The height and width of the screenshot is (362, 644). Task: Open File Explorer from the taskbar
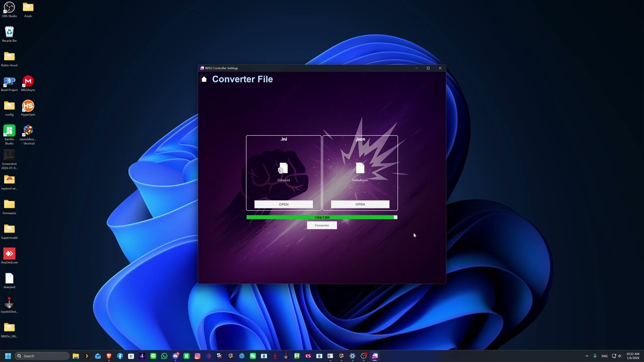(x=75, y=356)
